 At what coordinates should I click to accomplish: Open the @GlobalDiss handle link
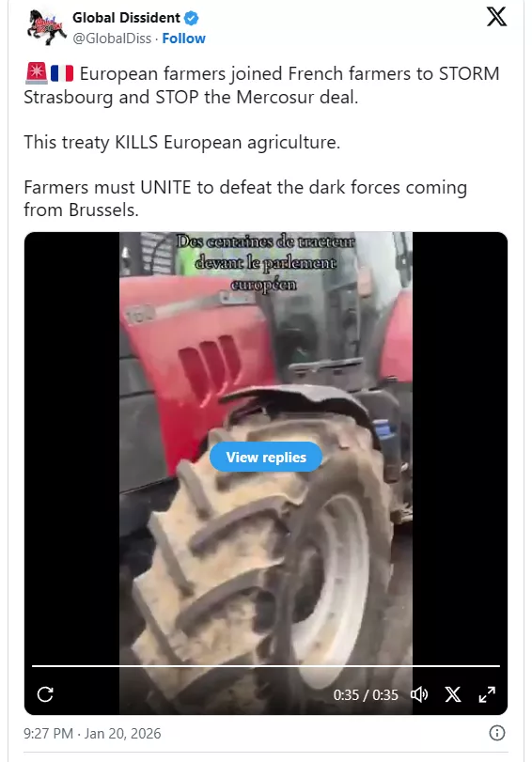tap(112, 39)
